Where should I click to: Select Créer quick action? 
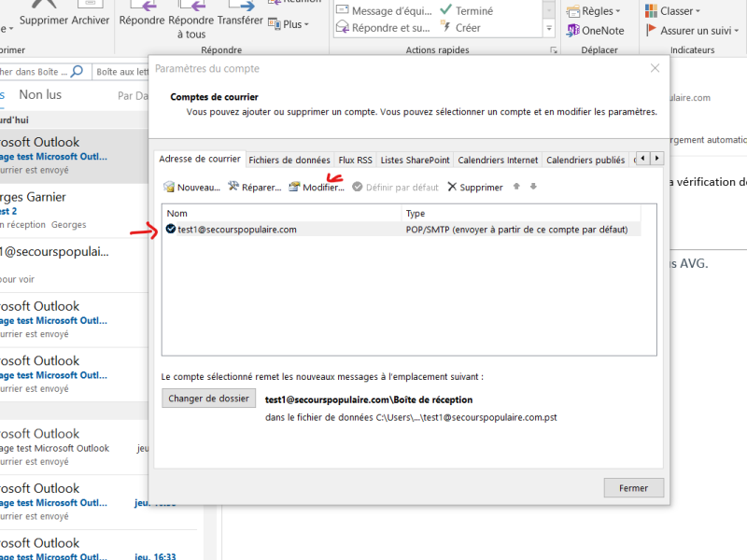coord(460,28)
